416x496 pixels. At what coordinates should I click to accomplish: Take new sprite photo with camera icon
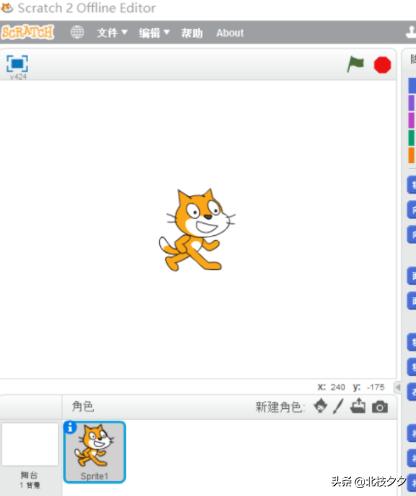click(380, 407)
